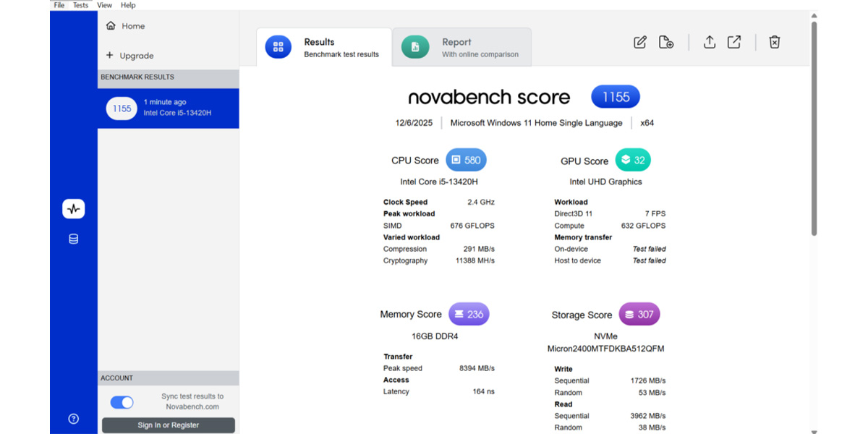Switch to the Report tab
Viewport: 868px width, 434px height.
pos(462,48)
